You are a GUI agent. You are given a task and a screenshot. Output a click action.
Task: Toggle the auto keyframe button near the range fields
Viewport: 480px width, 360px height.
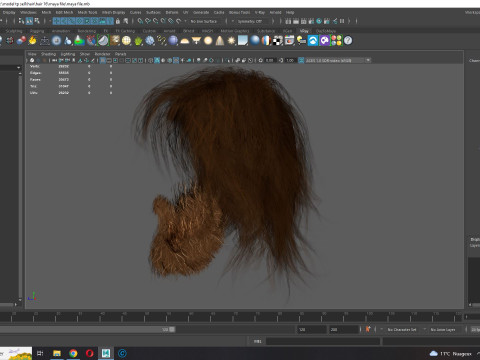[x=368, y=329]
